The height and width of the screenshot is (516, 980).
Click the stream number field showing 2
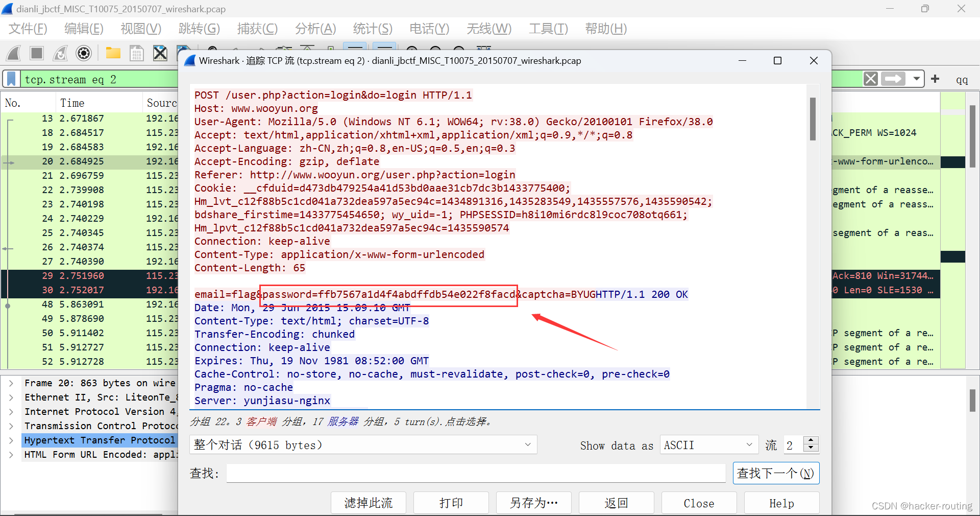point(793,445)
